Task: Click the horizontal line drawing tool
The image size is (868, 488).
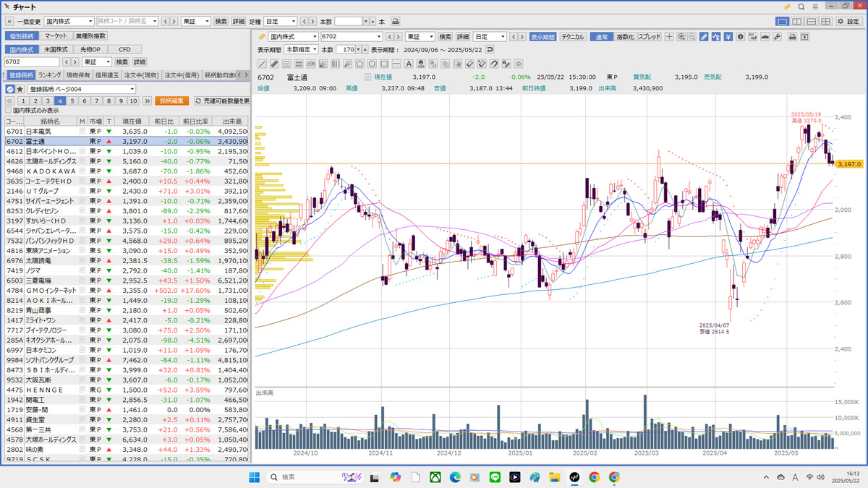Action: [396, 63]
